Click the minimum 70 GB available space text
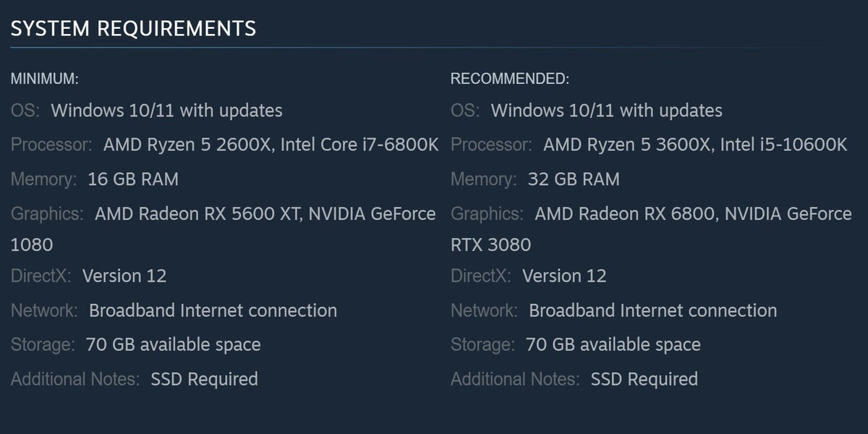 tap(173, 344)
